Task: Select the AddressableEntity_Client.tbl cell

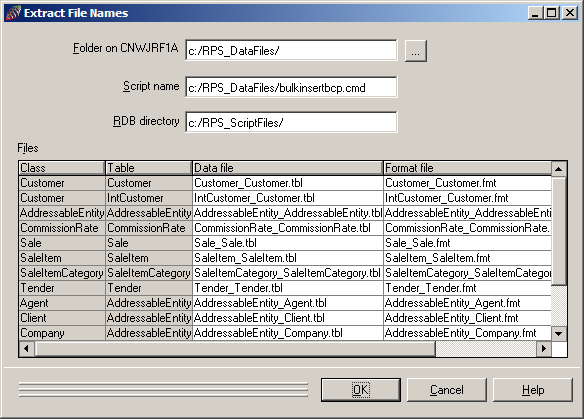Action: tap(288, 318)
